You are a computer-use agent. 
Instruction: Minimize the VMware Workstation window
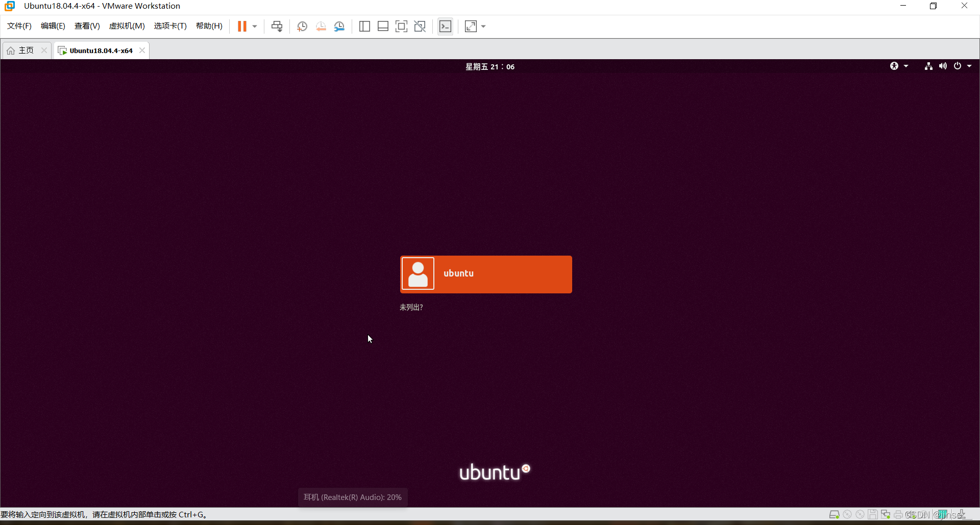pos(903,6)
